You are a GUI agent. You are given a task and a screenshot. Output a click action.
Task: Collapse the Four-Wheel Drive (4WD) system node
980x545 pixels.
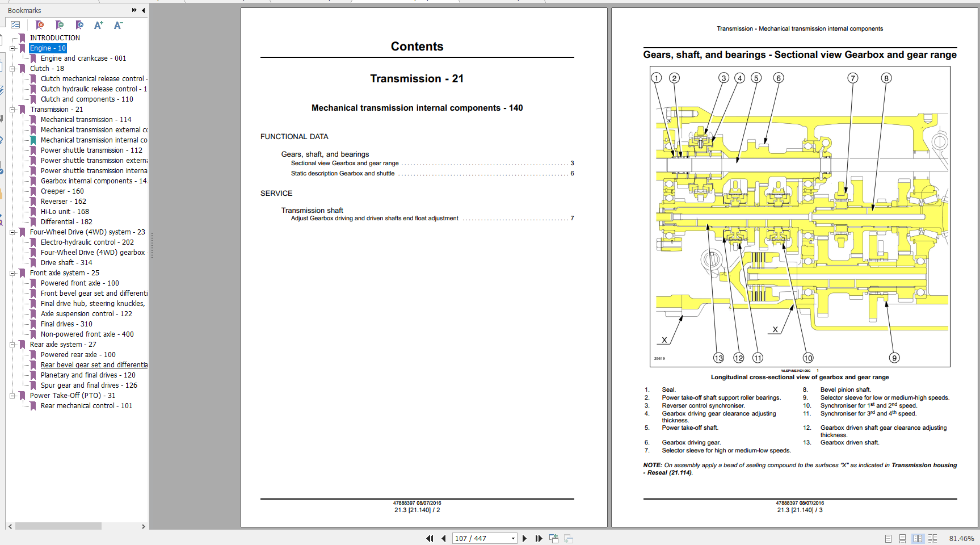(12, 232)
